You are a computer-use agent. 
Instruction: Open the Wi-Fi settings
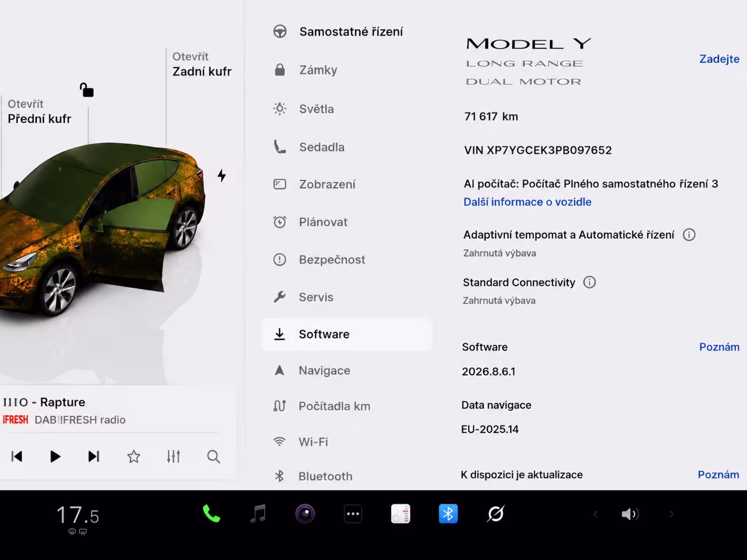(346, 442)
